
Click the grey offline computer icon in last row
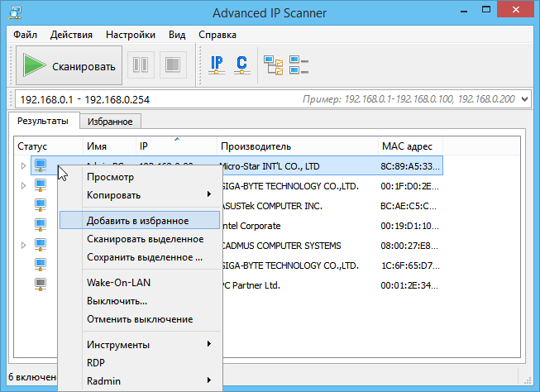[41, 284]
